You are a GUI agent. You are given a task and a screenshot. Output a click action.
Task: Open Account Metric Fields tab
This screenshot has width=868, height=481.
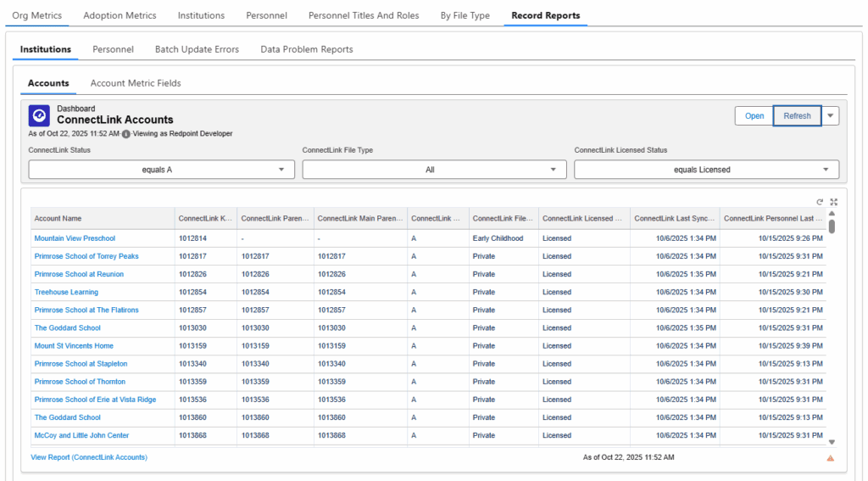pyautogui.click(x=136, y=83)
